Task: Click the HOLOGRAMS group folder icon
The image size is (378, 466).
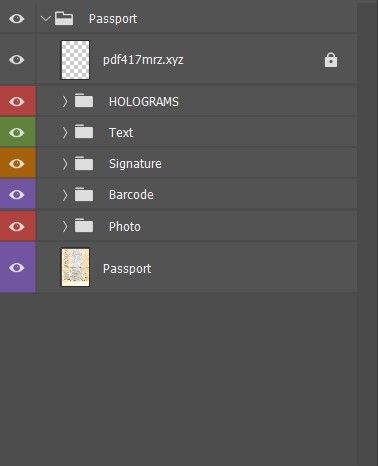Action: pyautogui.click(x=84, y=101)
